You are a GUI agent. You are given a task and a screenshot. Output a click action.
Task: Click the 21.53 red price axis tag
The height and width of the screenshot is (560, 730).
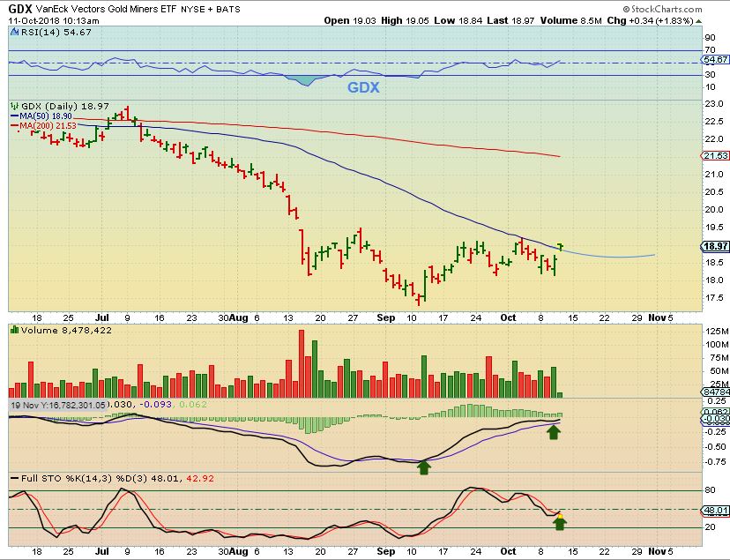pos(716,155)
